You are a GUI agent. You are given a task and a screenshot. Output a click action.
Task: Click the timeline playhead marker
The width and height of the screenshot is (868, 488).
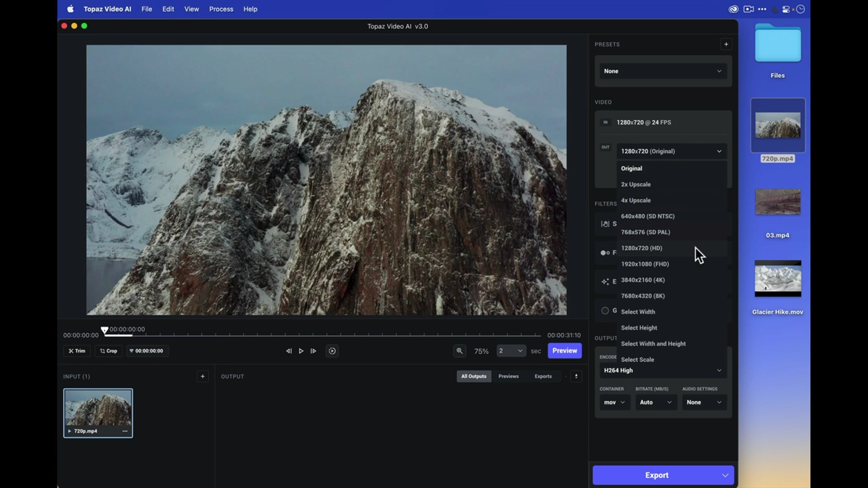click(x=104, y=330)
